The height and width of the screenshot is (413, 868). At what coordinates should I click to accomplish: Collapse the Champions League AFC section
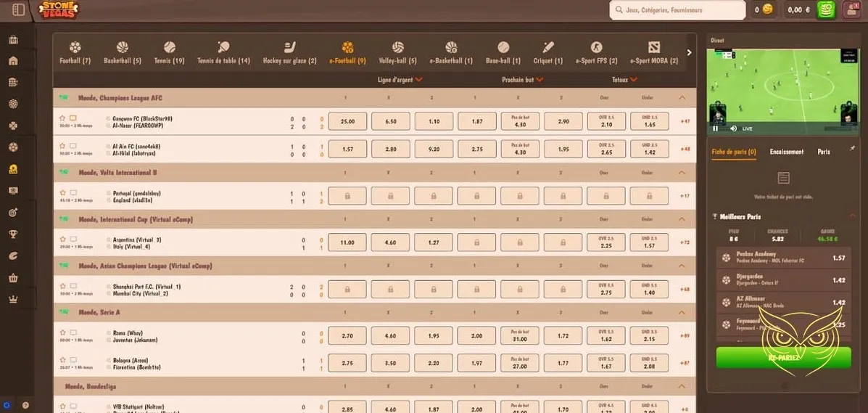(681, 97)
